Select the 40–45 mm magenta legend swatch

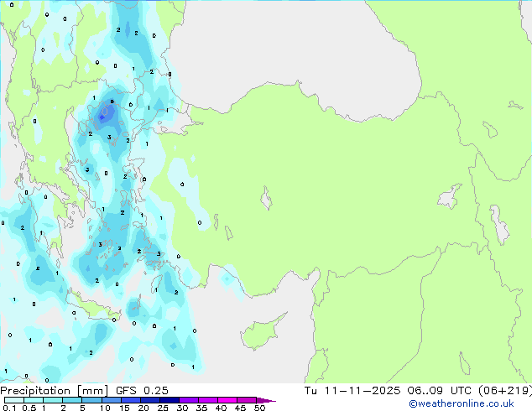[227, 400]
